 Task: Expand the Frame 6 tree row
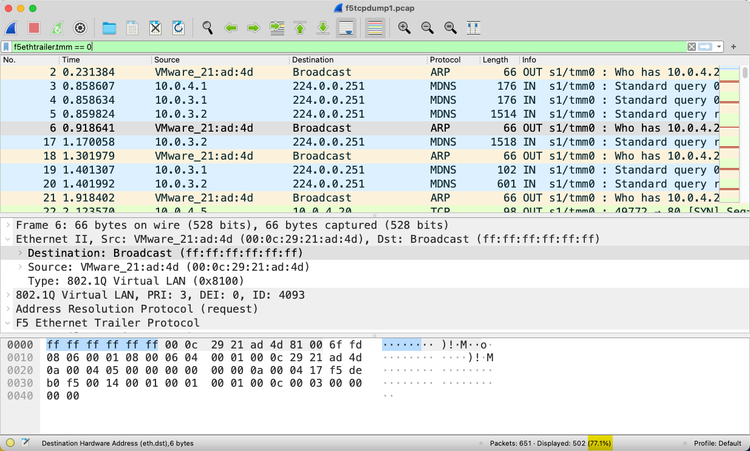[8, 225]
